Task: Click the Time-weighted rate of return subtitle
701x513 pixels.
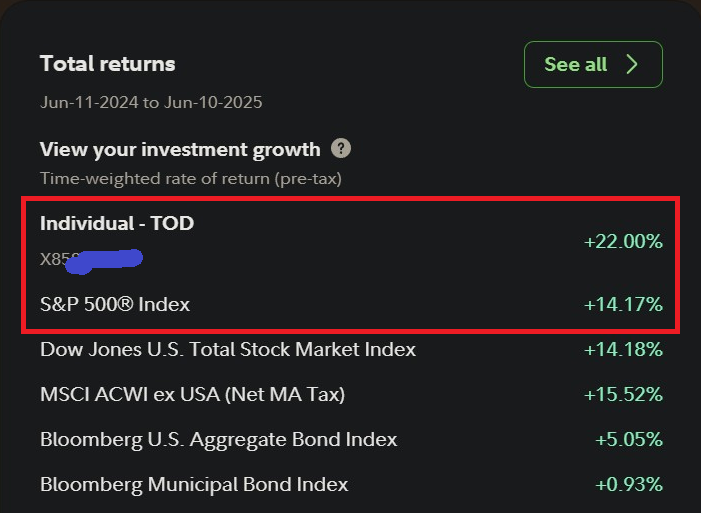Action: click(191, 178)
